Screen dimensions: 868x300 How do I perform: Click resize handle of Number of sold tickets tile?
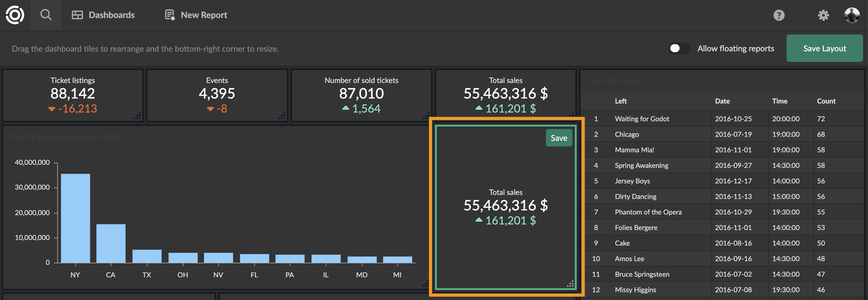pos(426,116)
